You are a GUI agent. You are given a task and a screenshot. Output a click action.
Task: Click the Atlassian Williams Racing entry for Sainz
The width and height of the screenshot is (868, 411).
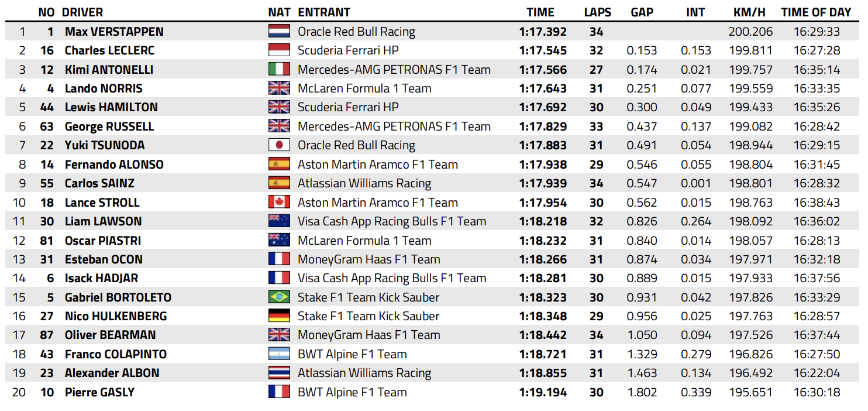click(x=364, y=183)
